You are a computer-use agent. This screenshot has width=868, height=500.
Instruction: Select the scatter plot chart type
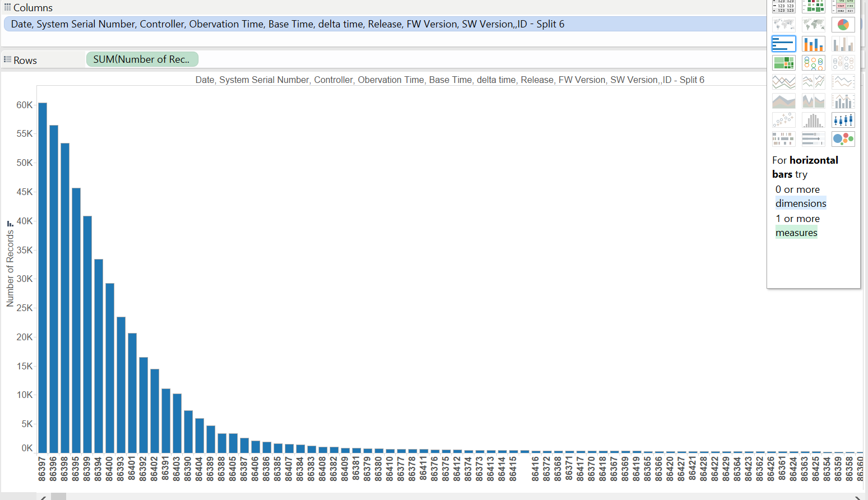(x=783, y=120)
